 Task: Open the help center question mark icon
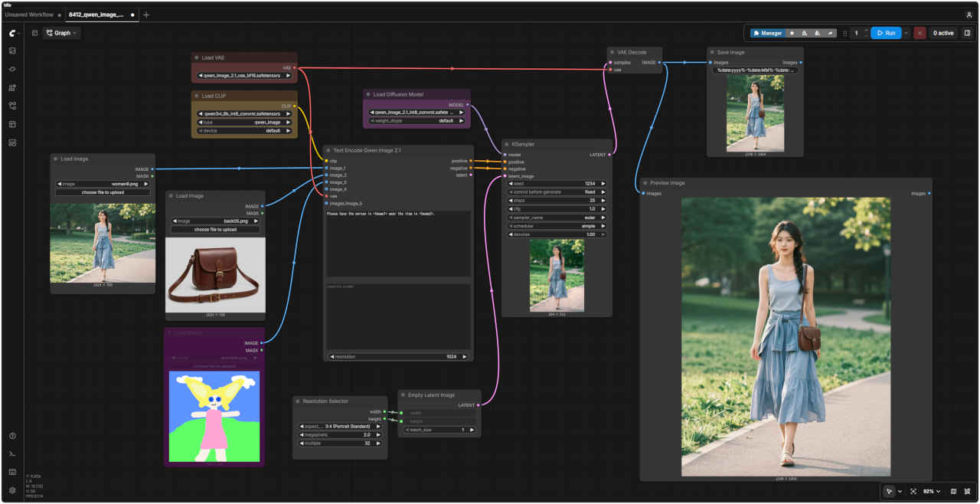pos(12,436)
